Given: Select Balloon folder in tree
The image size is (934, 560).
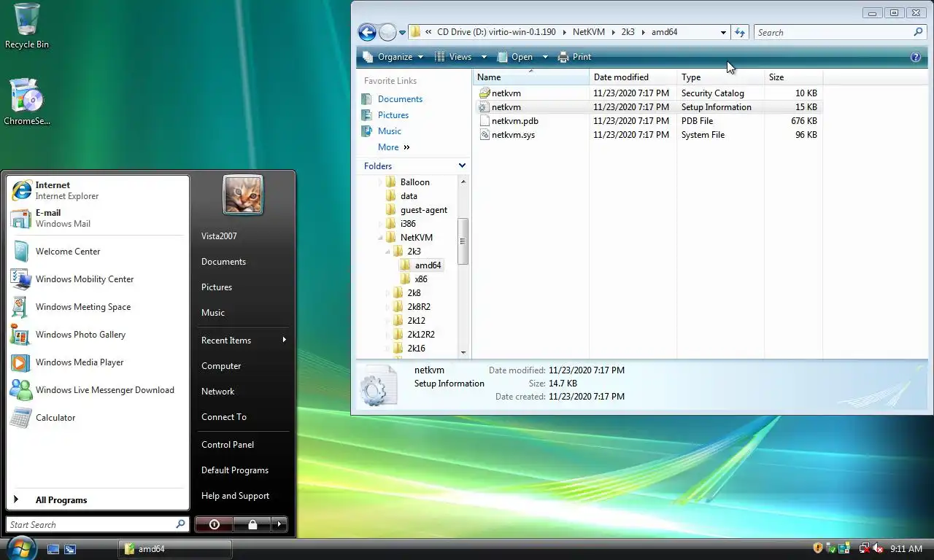Looking at the screenshot, I should [x=414, y=182].
